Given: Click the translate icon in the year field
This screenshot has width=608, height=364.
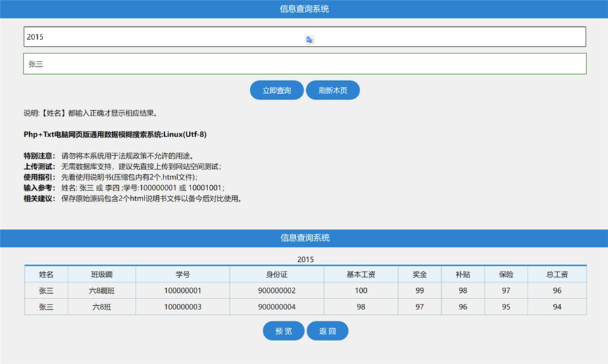Looking at the screenshot, I should [x=309, y=40].
